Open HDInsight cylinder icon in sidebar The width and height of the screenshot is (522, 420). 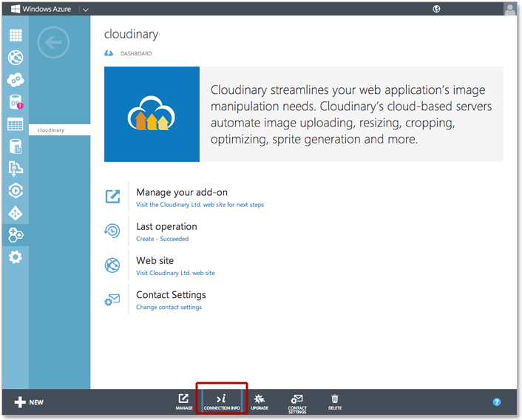tap(16, 146)
